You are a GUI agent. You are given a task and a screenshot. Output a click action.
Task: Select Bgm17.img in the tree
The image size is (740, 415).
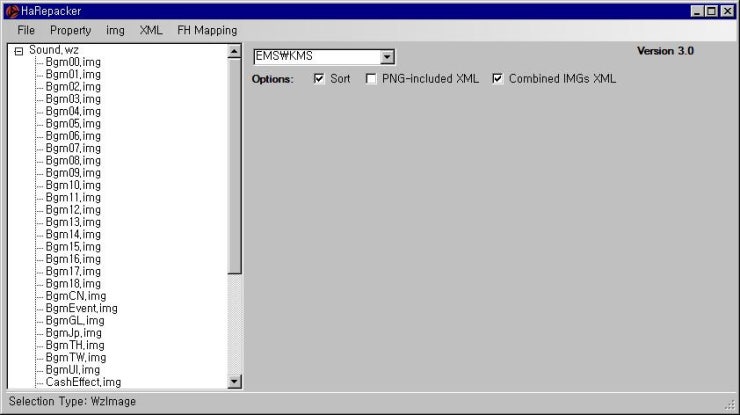point(73,271)
